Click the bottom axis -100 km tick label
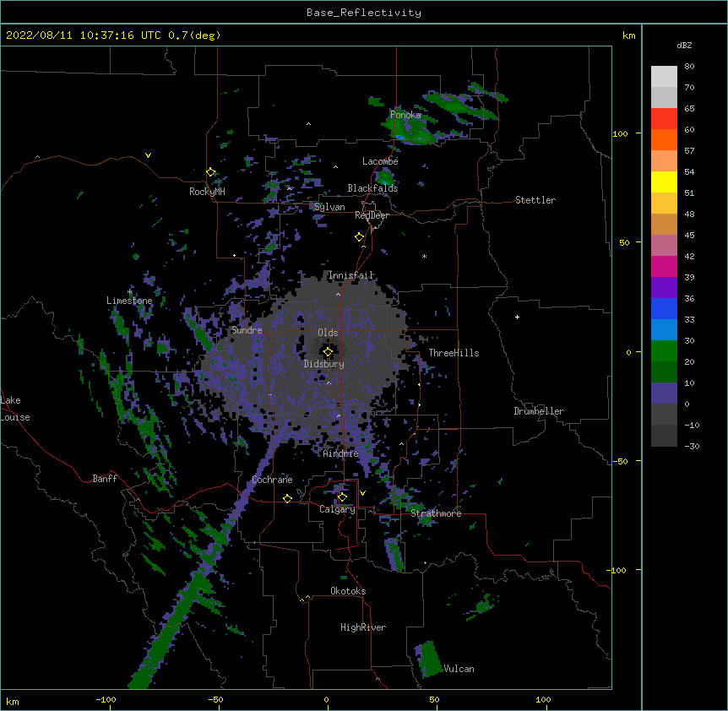The width and height of the screenshot is (728, 711). pyautogui.click(x=106, y=699)
